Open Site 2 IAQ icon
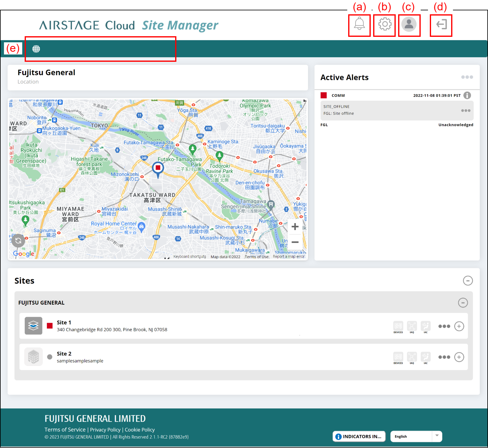This screenshot has width=488, height=448. tap(412, 357)
